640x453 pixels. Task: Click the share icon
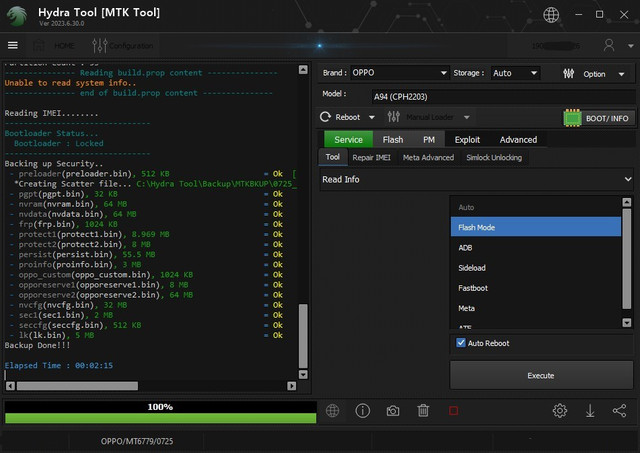pyautogui.click(x=619, y=411)
